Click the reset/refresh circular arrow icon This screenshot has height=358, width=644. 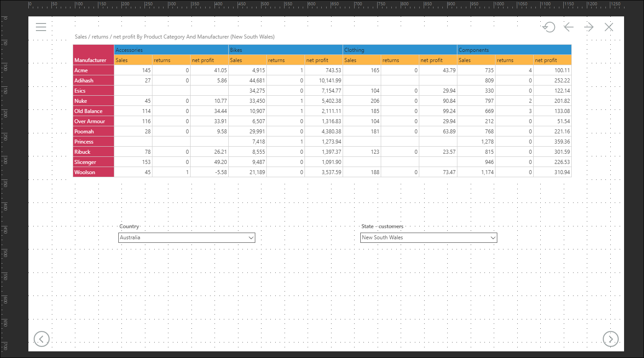(549, 27)
